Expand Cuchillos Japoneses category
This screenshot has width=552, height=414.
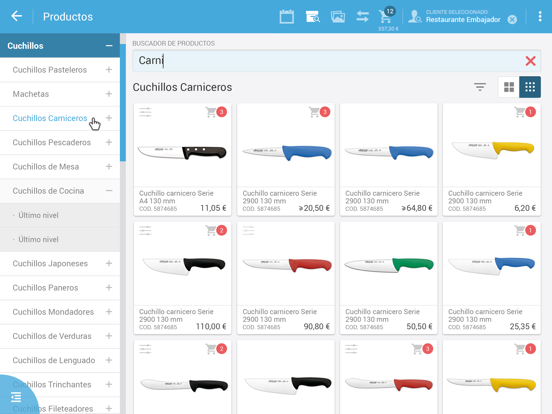click(109, 263)
